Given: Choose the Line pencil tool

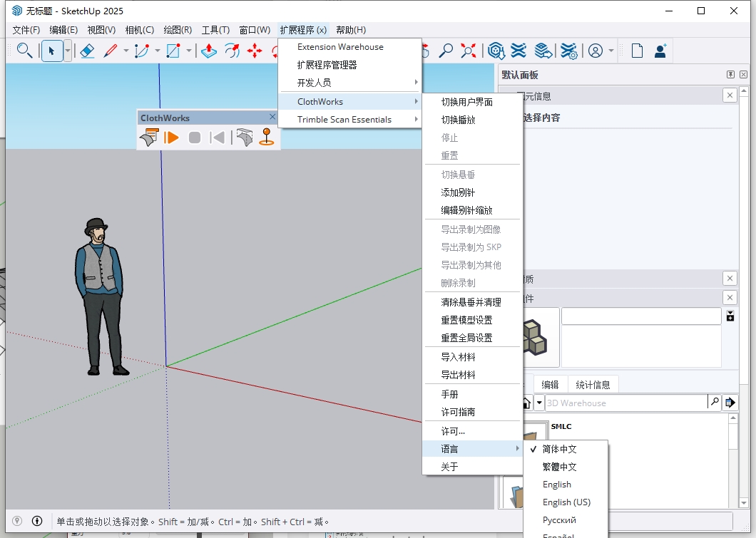Looking at the screenshot, I should [111, 51].
